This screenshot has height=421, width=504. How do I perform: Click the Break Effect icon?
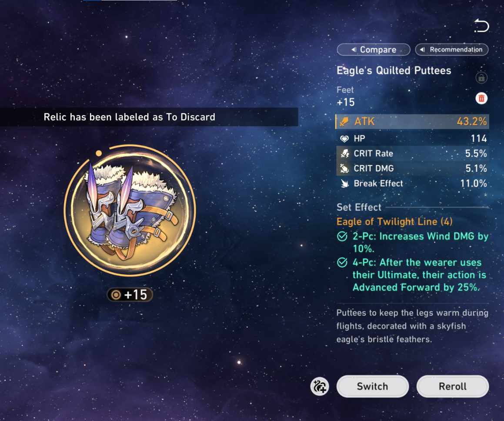[344, 184]
